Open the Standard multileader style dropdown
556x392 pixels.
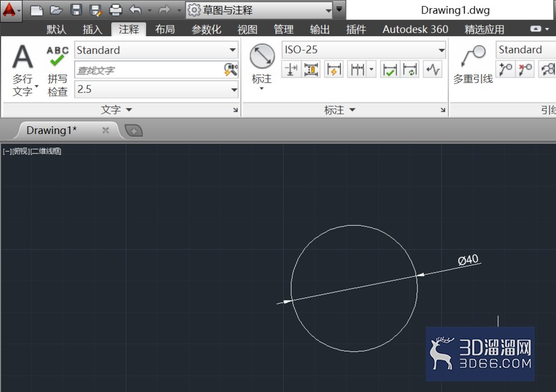tap(526, 49)
